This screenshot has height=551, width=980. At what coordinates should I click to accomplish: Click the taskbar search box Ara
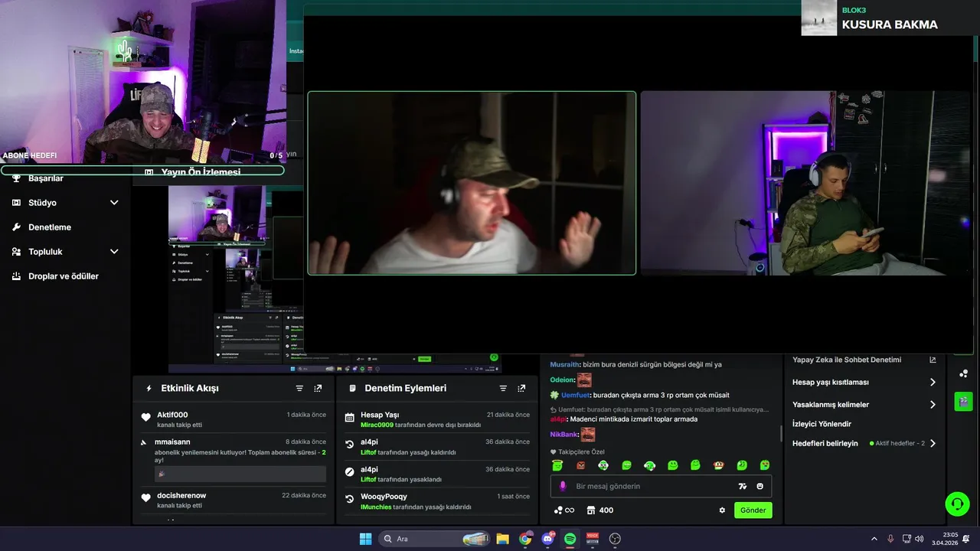pyautogui.click(x=434, y=539)
